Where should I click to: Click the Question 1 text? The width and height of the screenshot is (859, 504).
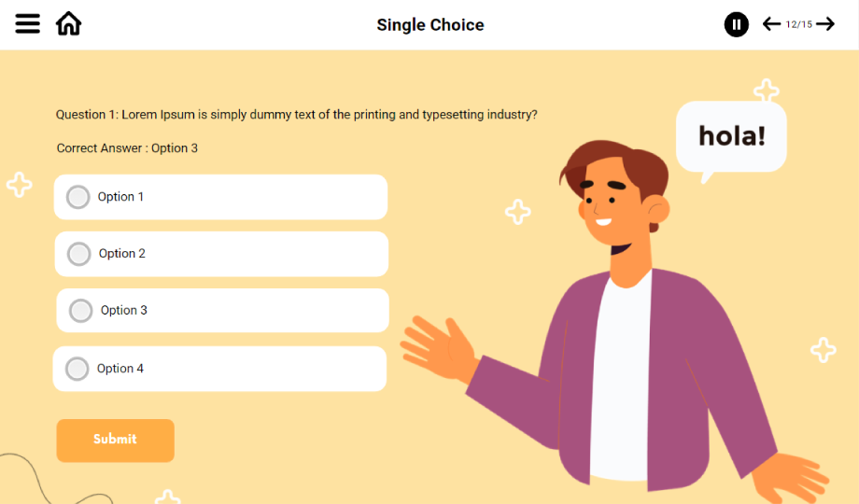[296, 115]
